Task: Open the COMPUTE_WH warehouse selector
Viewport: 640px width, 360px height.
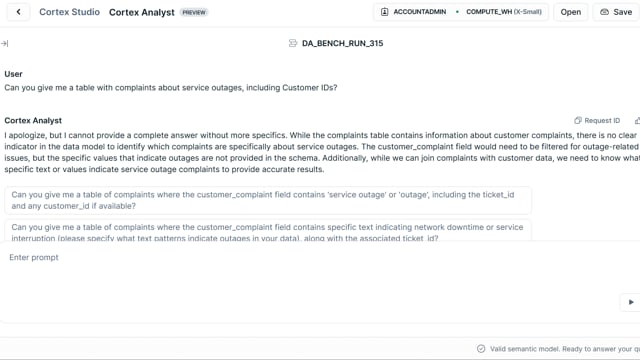Action: point(504,12)
